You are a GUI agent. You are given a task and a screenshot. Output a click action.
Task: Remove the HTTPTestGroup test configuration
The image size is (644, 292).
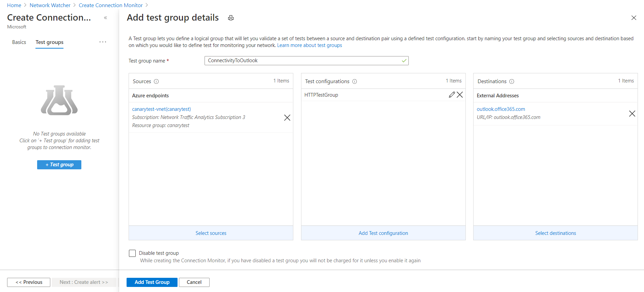[460, 95]
